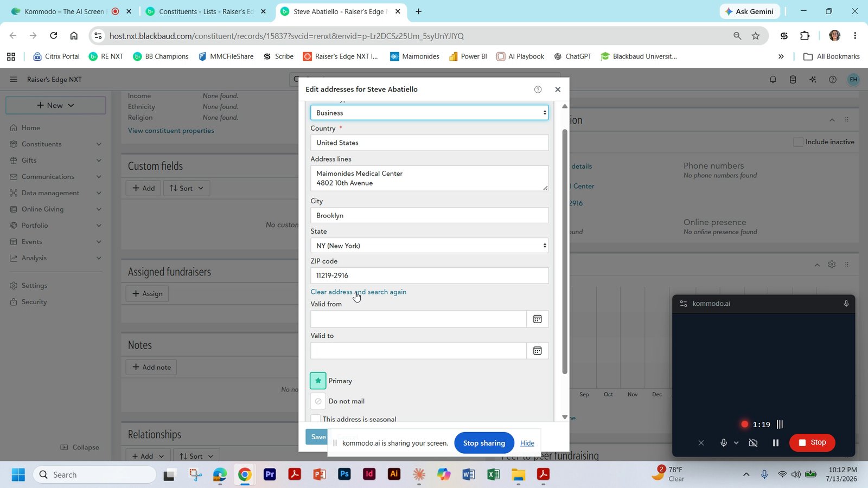Image resolution: width=868 pixels, height=488 pixels.
Task: Open Security in sidebar
Action: pos(34,302)
